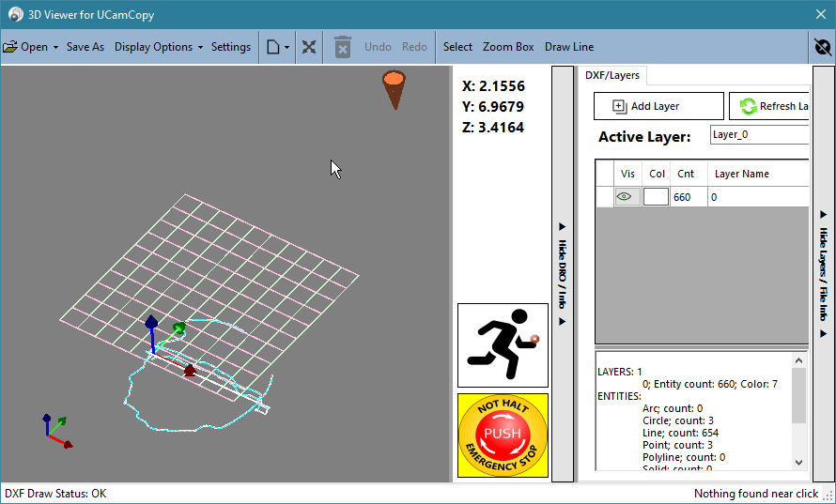836x504 pixels.
Task: Click the orange tool cone in viewport
Action: [x=394, y=89]
